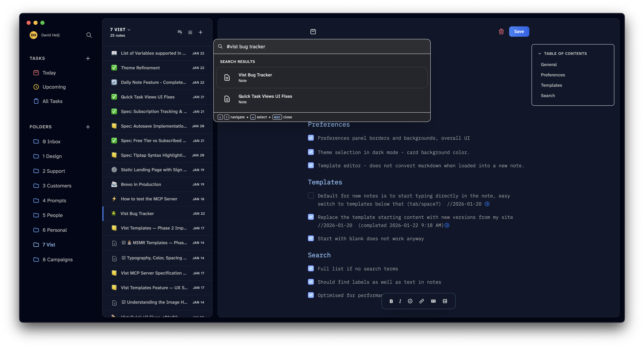Toggle italic in the floating toolbar
The width and height of the screenshot is (644, 348).
(400, 301)
